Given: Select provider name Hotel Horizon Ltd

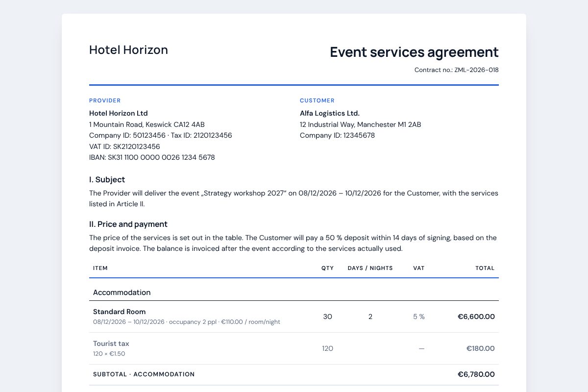Looking at the screenshot, I should 119,113.
